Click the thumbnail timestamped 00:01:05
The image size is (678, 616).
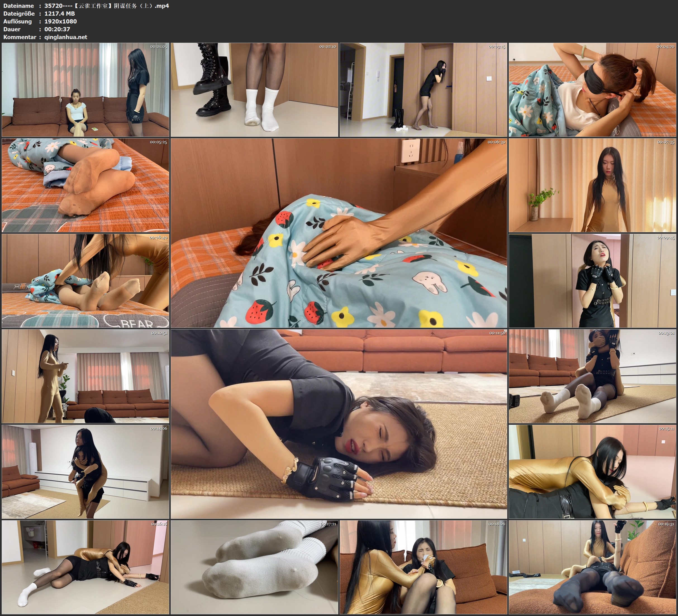(85, 89)
